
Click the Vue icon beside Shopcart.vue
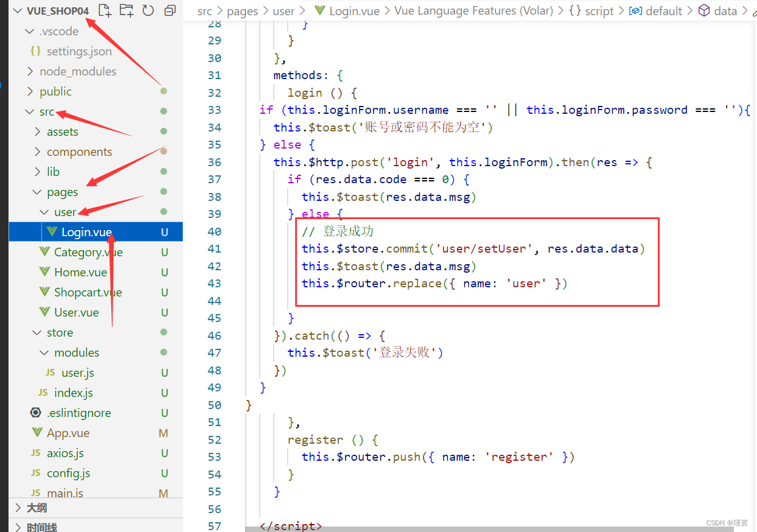(x=44, y=292)
